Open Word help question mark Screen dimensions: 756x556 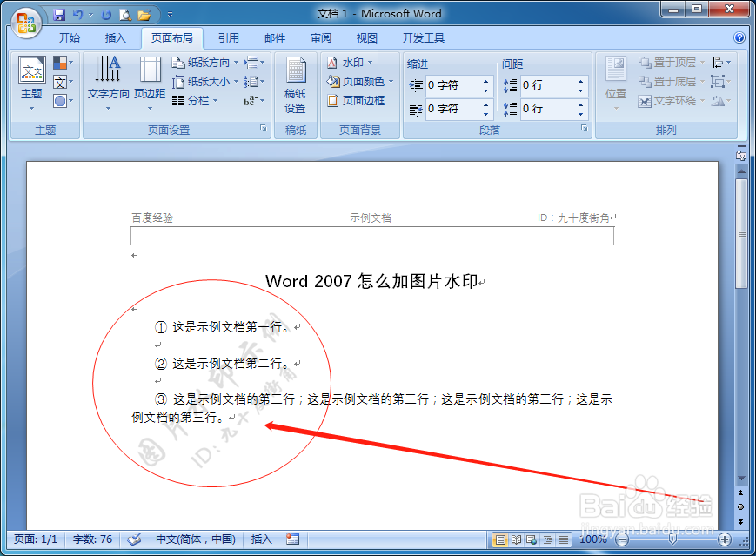point(739,37)
